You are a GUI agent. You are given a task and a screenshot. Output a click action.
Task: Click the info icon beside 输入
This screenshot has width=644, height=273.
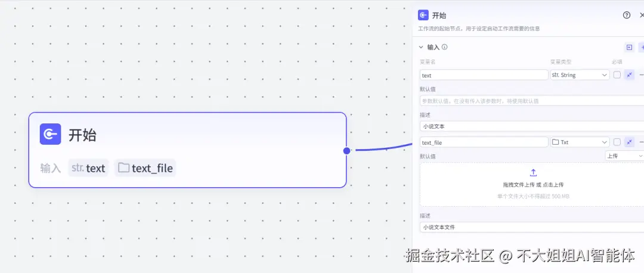[x=444, y=47]
